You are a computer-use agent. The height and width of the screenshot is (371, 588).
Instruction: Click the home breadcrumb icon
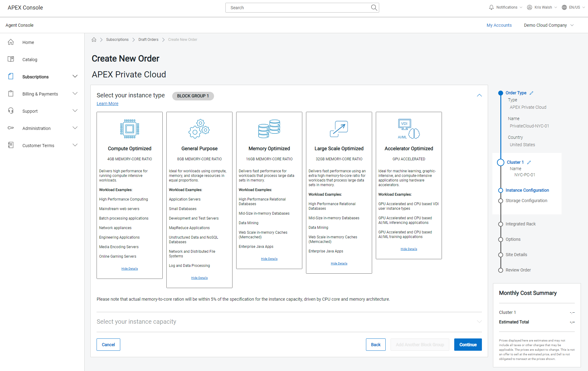tap(94, 40)
